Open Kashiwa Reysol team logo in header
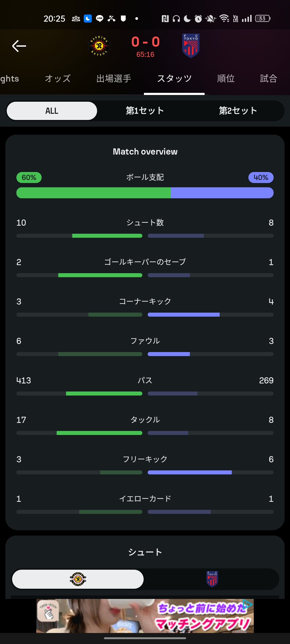The width and height of the screenshot is (290, 644). click(99, 46)
